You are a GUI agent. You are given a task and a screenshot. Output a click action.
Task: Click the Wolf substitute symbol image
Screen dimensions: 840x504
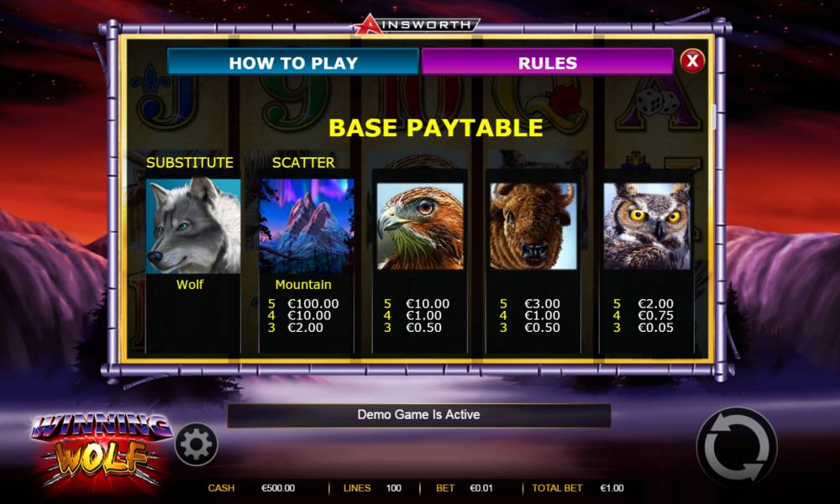193,226
